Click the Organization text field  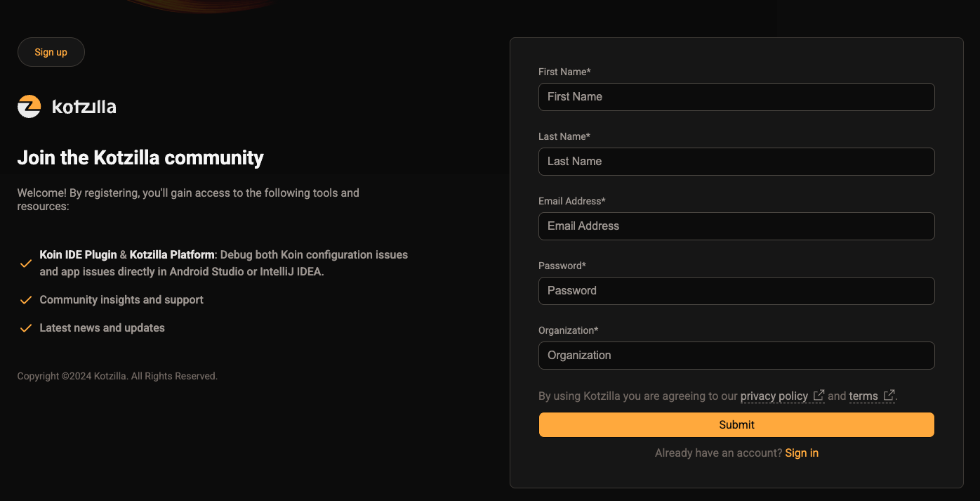736,356
